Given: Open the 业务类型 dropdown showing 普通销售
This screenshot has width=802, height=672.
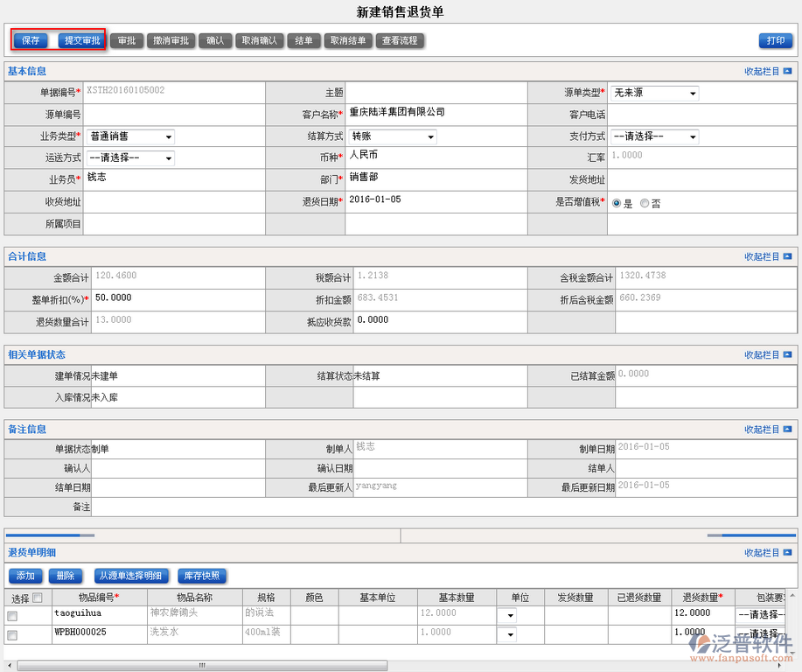Looking at the screenshot, I should point(130,136).
